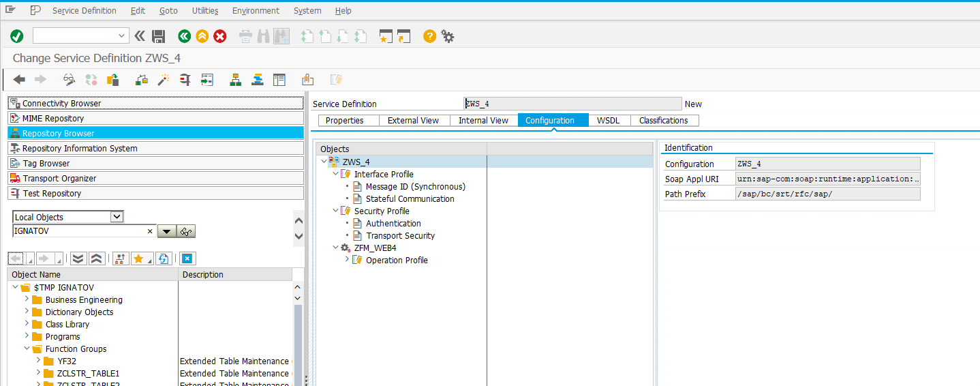Open the Utilities menu
This screenshot has height=386, width=980.
pyautogui.click(x=205, y=10)
